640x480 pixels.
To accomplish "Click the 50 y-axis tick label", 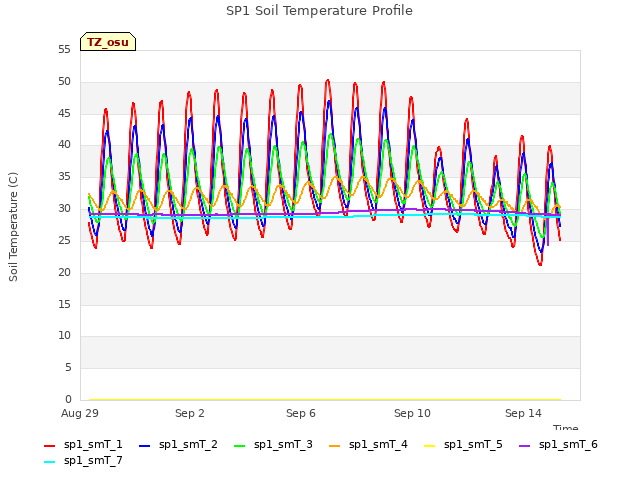I will (x=64, y=82).
